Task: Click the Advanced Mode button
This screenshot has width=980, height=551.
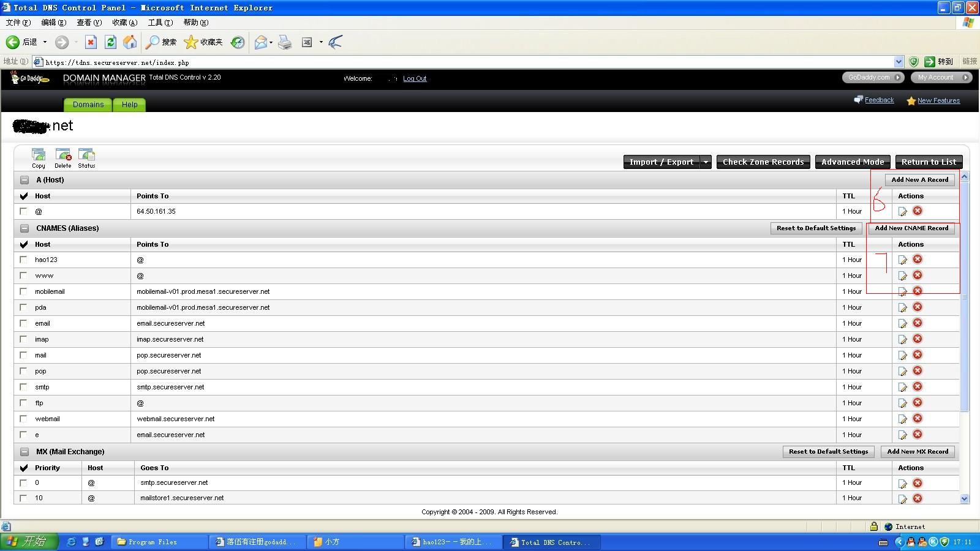Action: tap(853, 162)
